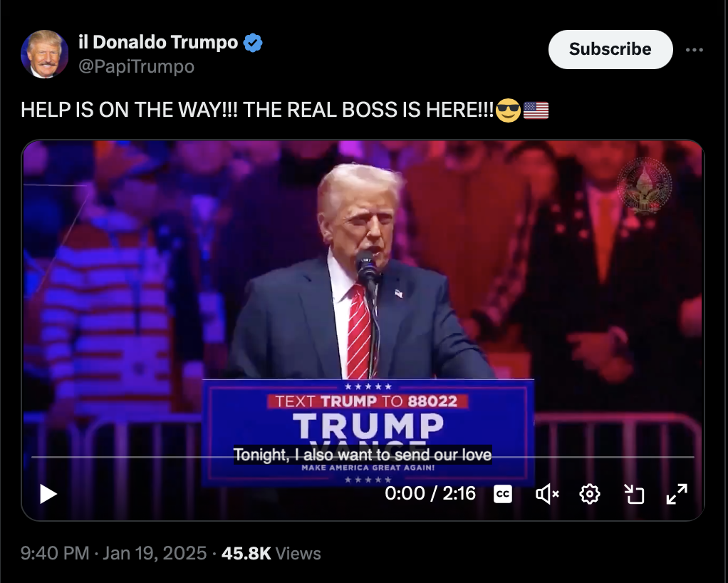Image resolution: width=728 pixels, height=583 pixels.
Task: Play the video
Action: [x=48, y=494]
